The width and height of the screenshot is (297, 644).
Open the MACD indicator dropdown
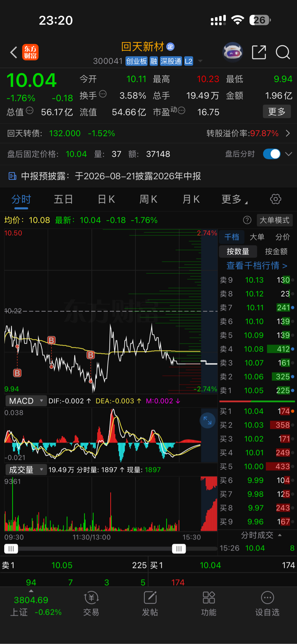point(26,401)
